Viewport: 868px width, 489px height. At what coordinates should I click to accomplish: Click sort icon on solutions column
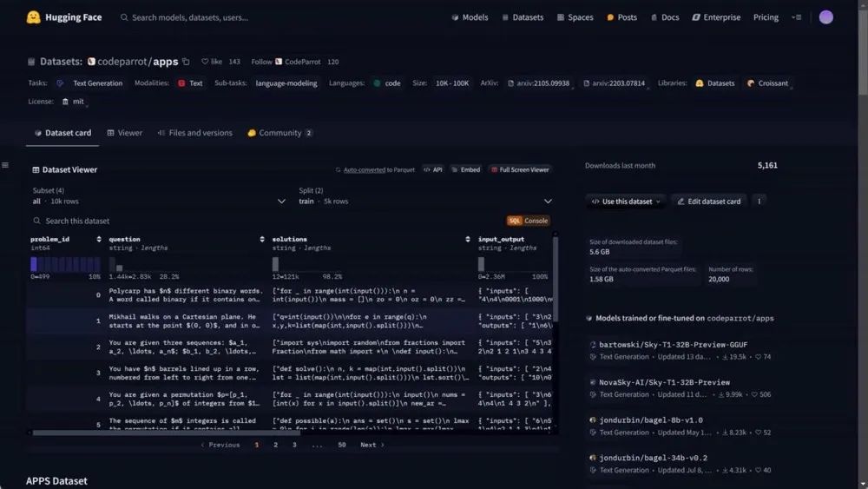click(x=468, y=239)
